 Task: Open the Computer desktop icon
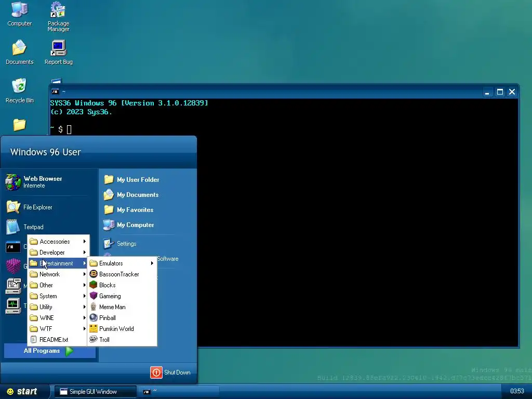point(19,14)
